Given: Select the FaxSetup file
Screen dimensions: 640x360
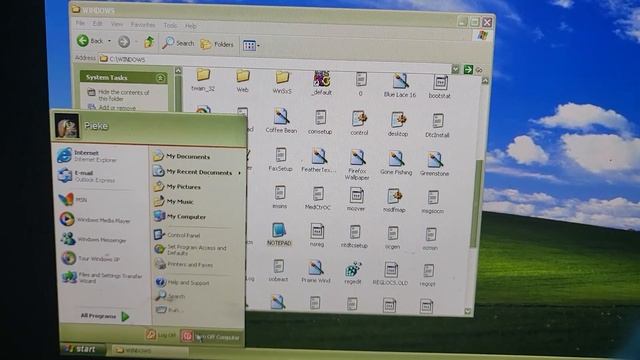Looking at the screenshot, I should pos(280,159).
